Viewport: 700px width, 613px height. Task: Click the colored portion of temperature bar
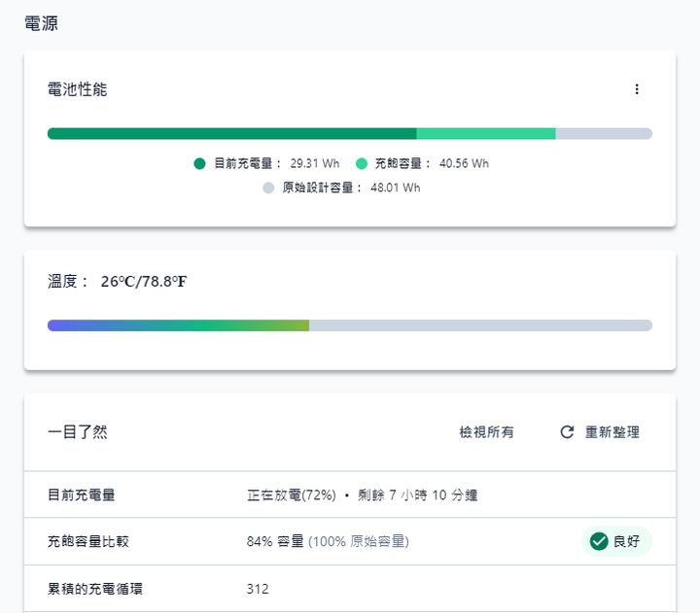pos(178,325)
